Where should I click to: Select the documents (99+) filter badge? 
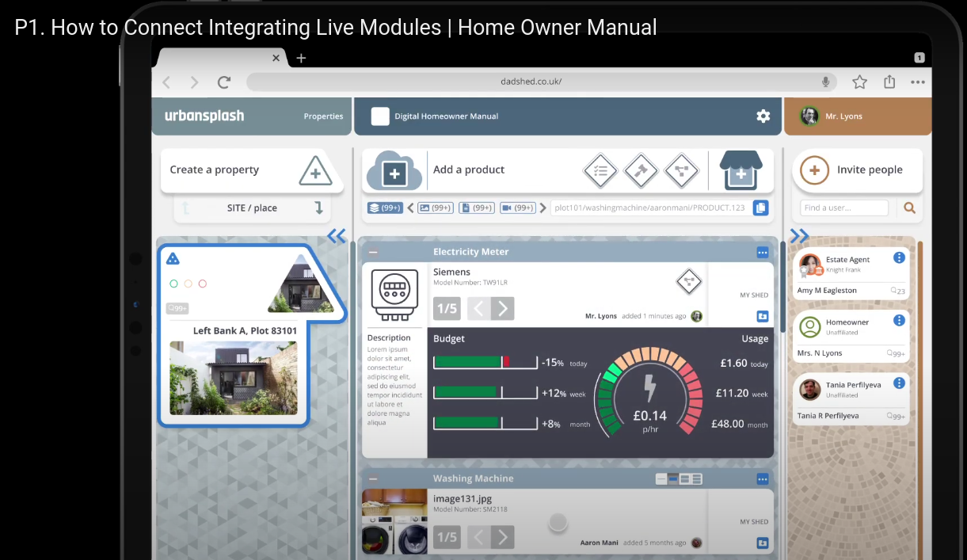click(x=478, y=208)
